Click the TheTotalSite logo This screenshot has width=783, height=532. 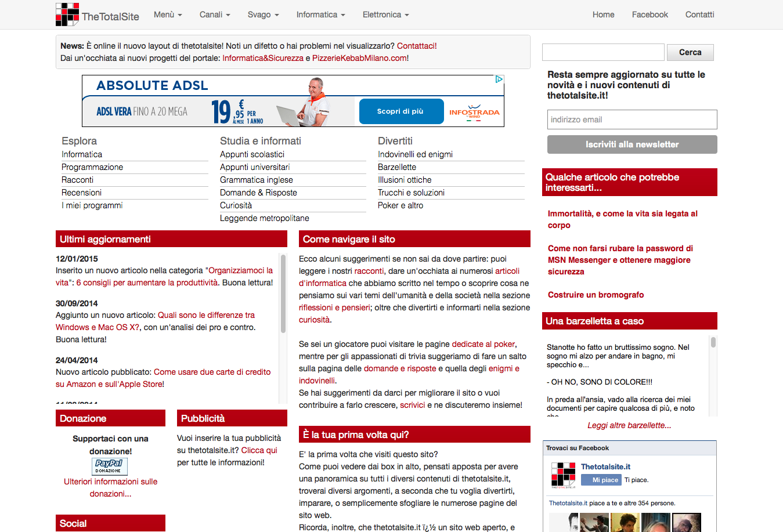point(97,15)
